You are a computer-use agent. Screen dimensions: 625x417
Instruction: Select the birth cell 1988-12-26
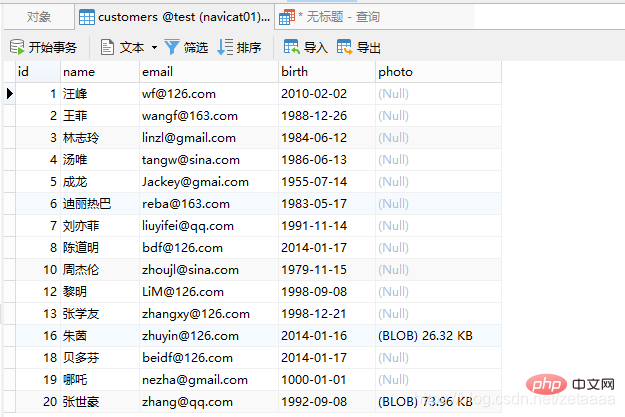pyautogui.click(x=327, y=116)
